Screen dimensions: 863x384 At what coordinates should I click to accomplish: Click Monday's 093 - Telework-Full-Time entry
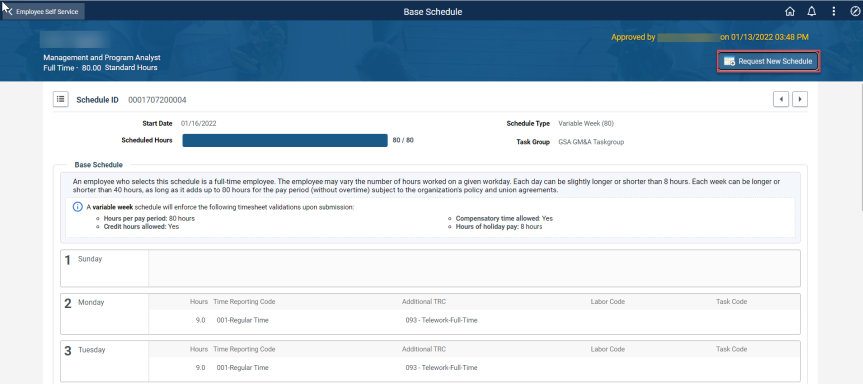point(441,320)
